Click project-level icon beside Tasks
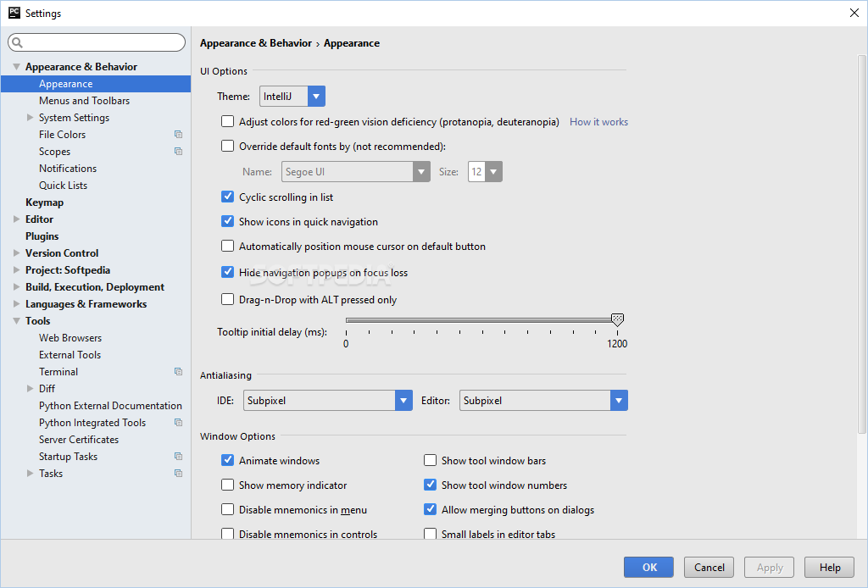The width and height of the screenshot is (868, 588). [178, 474]
